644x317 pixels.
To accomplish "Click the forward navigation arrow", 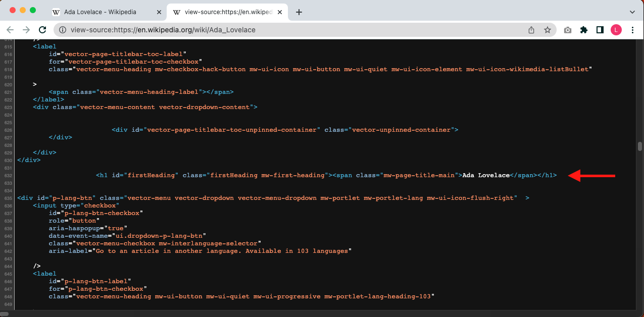I will point(26,30).
